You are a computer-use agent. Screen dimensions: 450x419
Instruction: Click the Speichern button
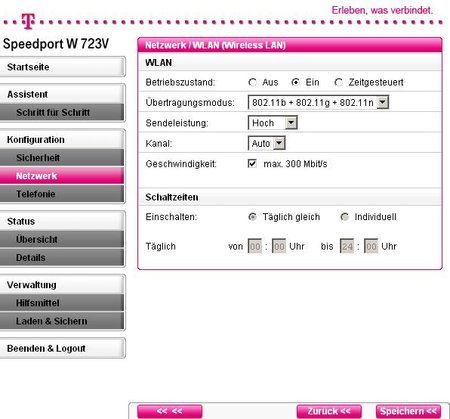tap(408, 411)
